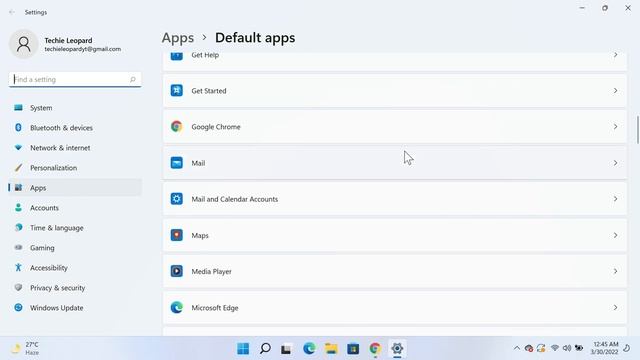Open File Explorer from the taskbar
This screenshot has height=360, width=640.
331,349
